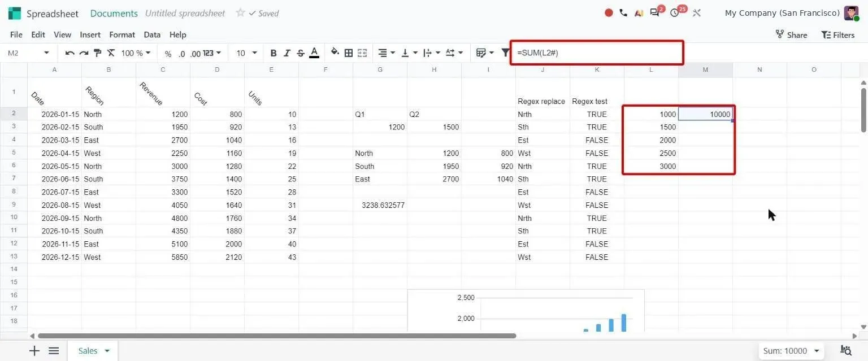Viewport: 868px width, 361px height.
Task: Clear formatting of the selection
Action: pos(111,53)
